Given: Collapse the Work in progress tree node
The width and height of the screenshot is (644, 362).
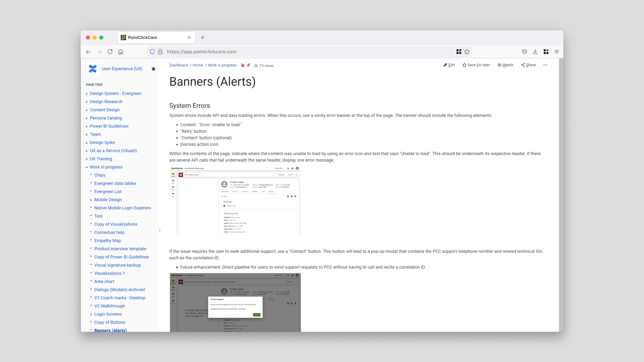Looking at the screenshot, I should pyautogui.click(x=87, y=167).
